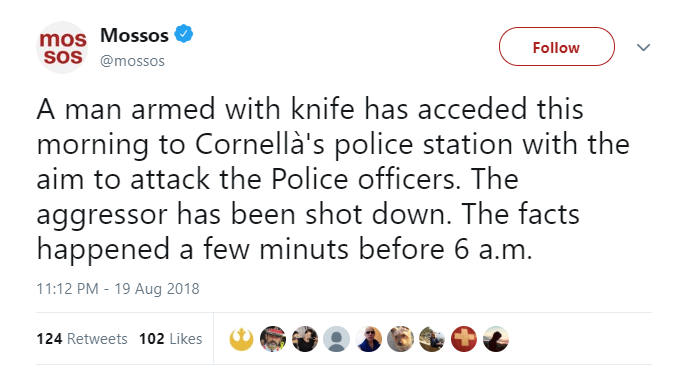689x377 pixels.
Task: Open the sunset silhouette liker avatar
Action: [x=496, y=339]
